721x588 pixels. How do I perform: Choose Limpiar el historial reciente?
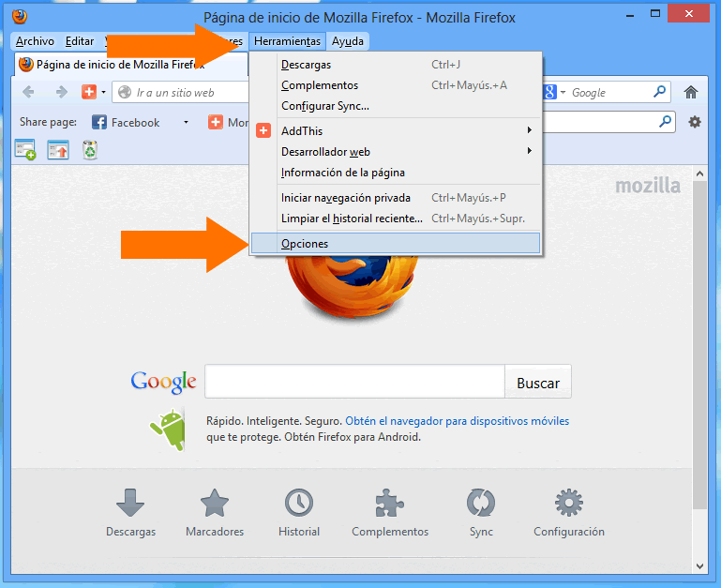(396, 219)
